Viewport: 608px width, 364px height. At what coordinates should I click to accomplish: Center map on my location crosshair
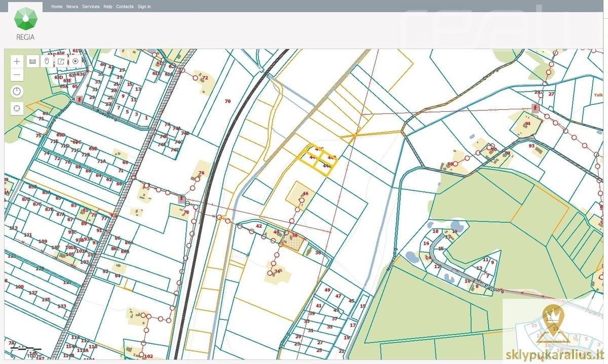pyautogui.click(x=17, y=108)
